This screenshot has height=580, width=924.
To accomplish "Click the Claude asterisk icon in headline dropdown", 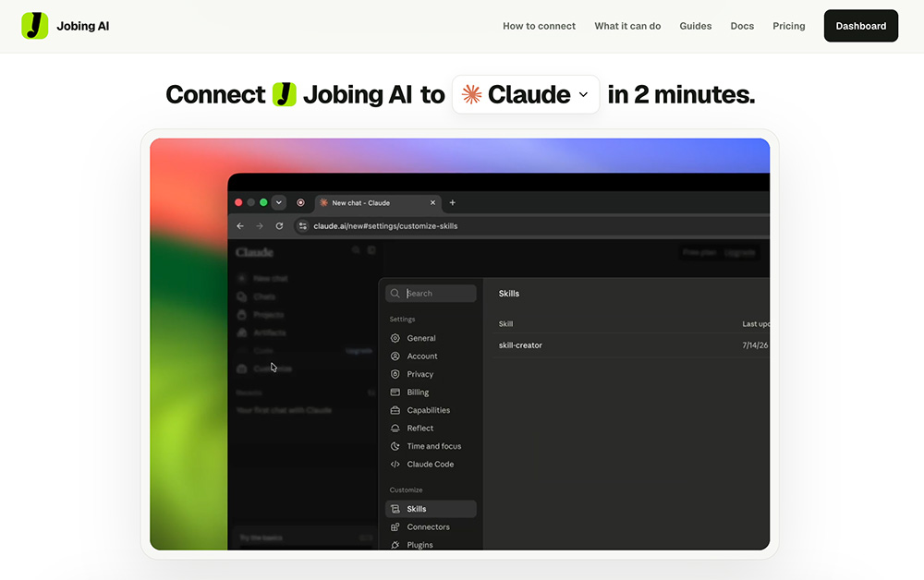I will [x=471, y=94].
